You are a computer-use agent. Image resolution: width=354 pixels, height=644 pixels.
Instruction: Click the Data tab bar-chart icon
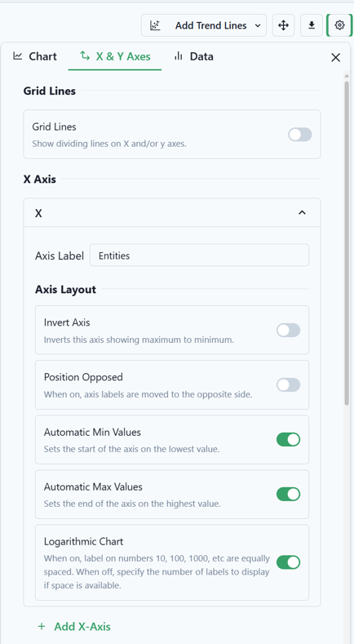179,56
